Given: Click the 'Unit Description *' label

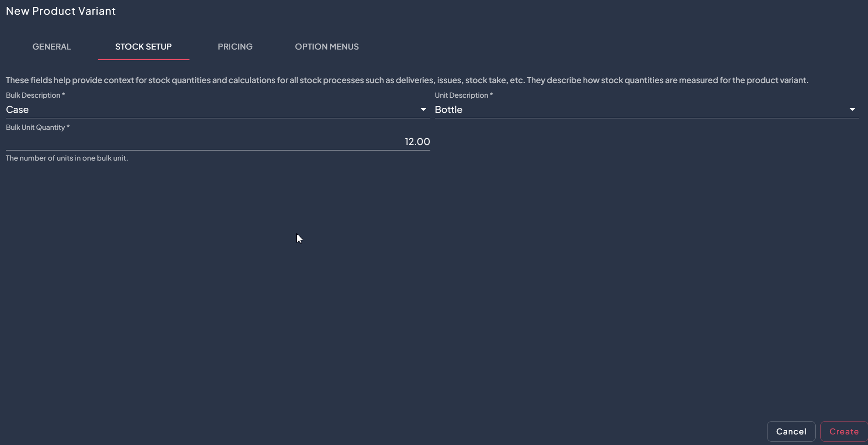Looking at the screenshot, I should (463, 95).
